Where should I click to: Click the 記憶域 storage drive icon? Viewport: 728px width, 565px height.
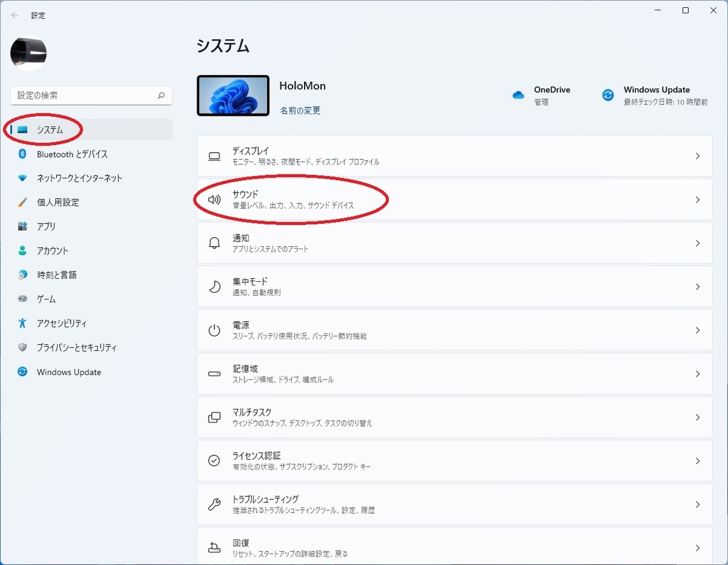click(x=214, y=374)
